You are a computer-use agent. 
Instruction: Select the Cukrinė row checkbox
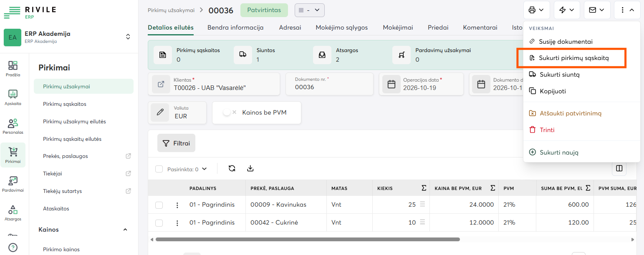159,223
